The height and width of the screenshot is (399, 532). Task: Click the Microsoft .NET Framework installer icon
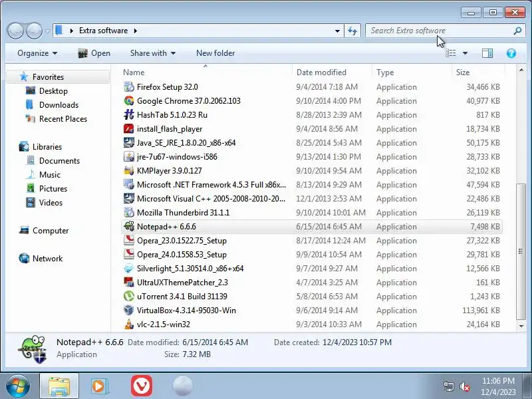point(129,185)
